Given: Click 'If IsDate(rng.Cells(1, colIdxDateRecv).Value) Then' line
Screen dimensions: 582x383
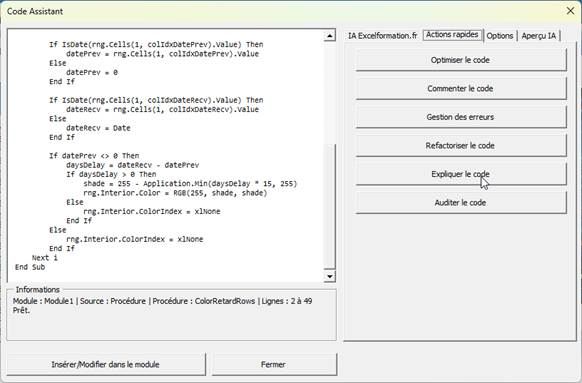Looking at the screenshot, I should (156, 100).
